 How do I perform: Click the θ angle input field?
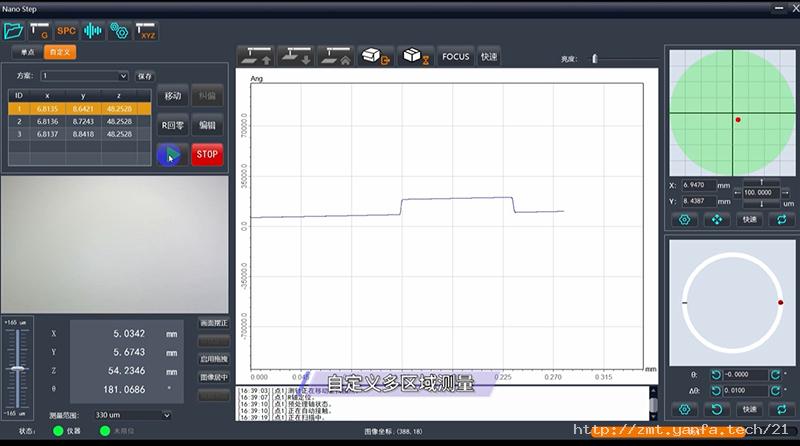click(x=745, y=375)
